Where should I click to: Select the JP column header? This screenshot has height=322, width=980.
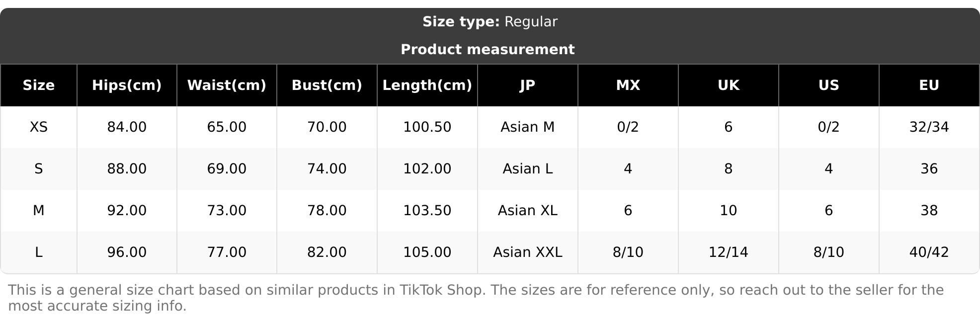click(527, 85)
